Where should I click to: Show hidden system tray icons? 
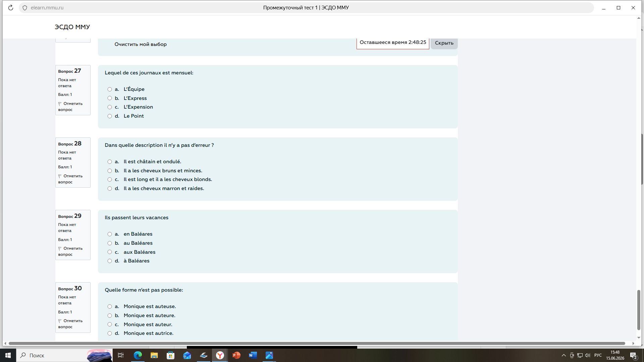(563, 355)
